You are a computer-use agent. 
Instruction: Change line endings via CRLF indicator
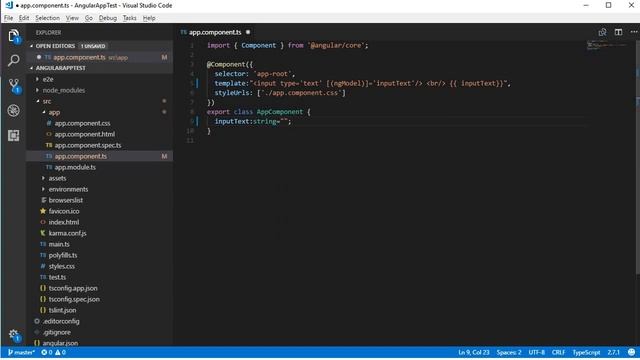click(x=558, y=352)
